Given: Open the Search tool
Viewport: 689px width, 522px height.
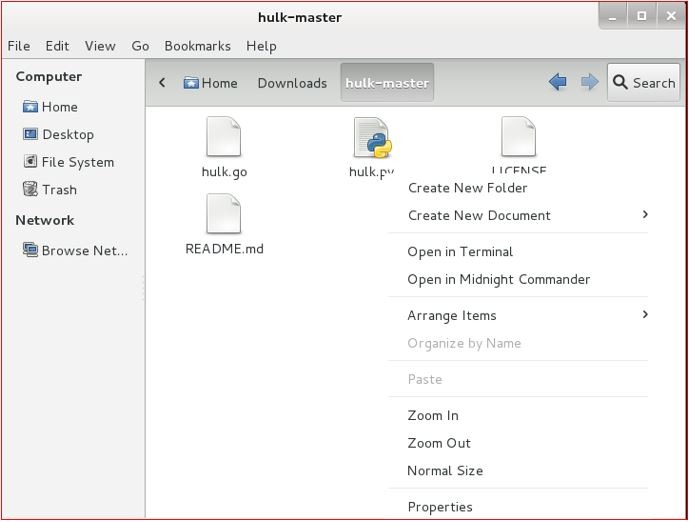Looking at the screenshot, I should (644, 83).
